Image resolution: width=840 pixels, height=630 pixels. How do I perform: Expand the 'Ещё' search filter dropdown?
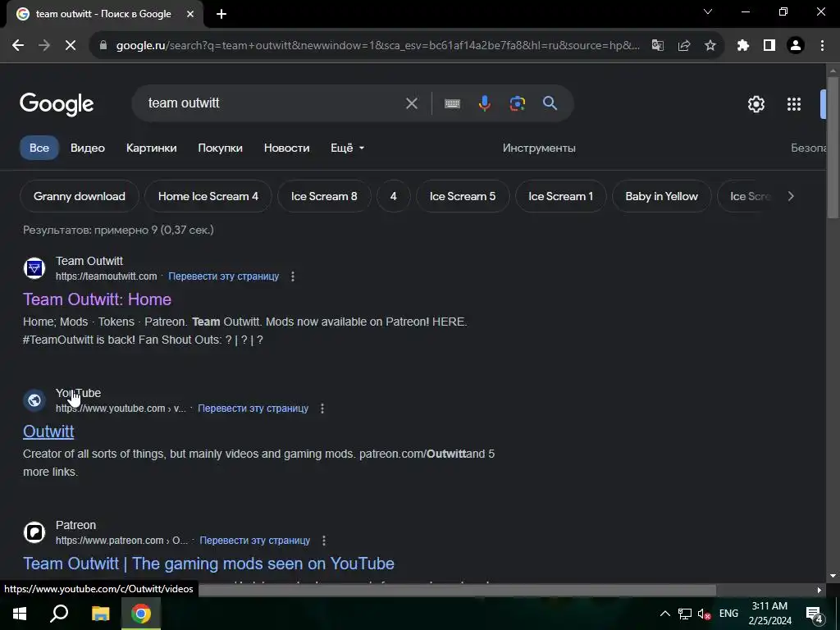click(x=347, y=148)
